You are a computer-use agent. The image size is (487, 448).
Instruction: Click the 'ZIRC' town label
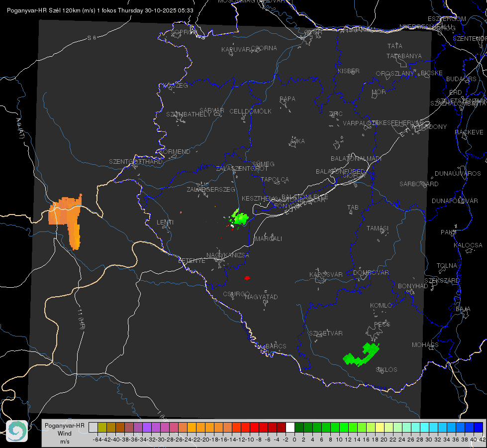(x=336, y=114)
